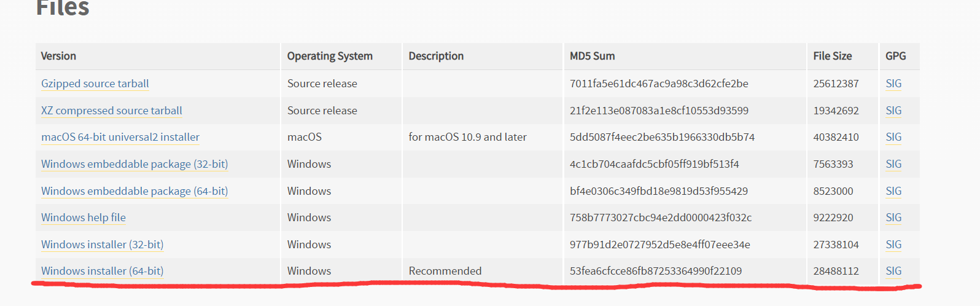This screenshot has width=980, height=306.
Task: Open the Gzipped source tarball link
Action: [x=95, y=84]
